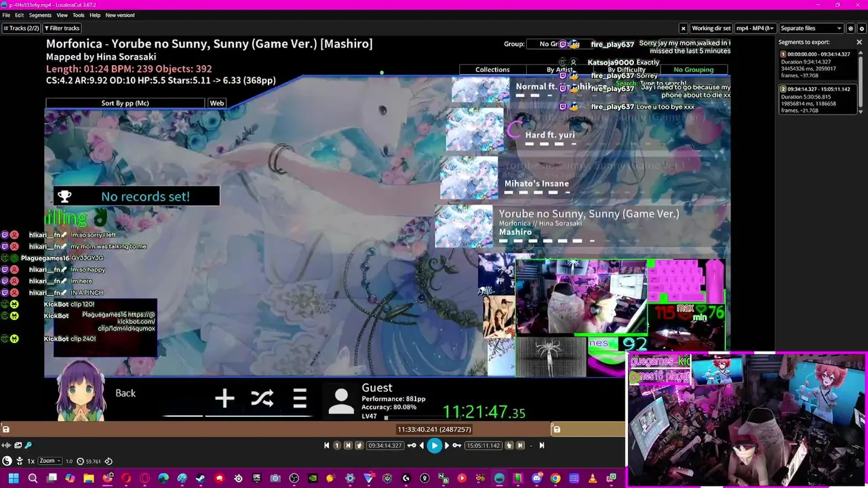Toggle the timeline thumbnails icon

click(18, 445)
